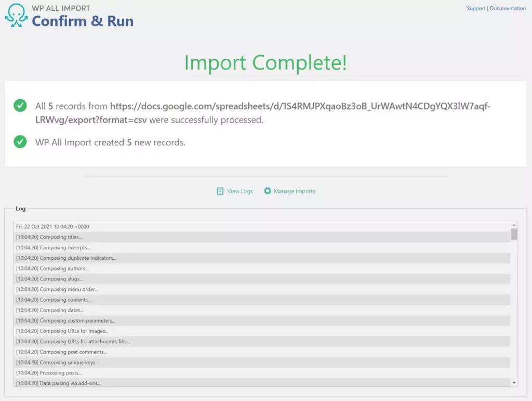This screenshot has height=401, width=532.
Task: Click the Log section label
Action: (x=20, y=209)
